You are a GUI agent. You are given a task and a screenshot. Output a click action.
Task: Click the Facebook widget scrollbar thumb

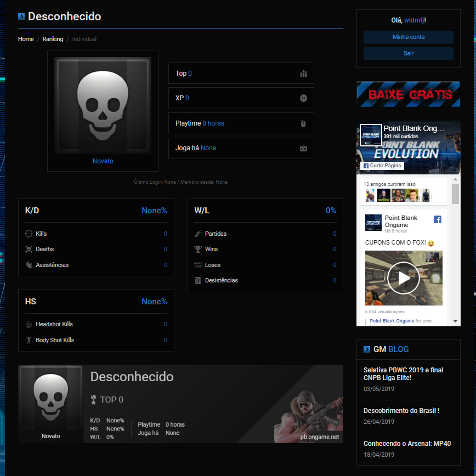tap(455, 194)
